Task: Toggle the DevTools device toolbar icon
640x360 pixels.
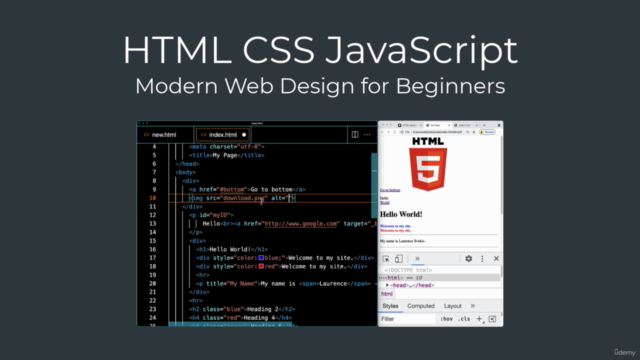Action: [x=399, y=259]
